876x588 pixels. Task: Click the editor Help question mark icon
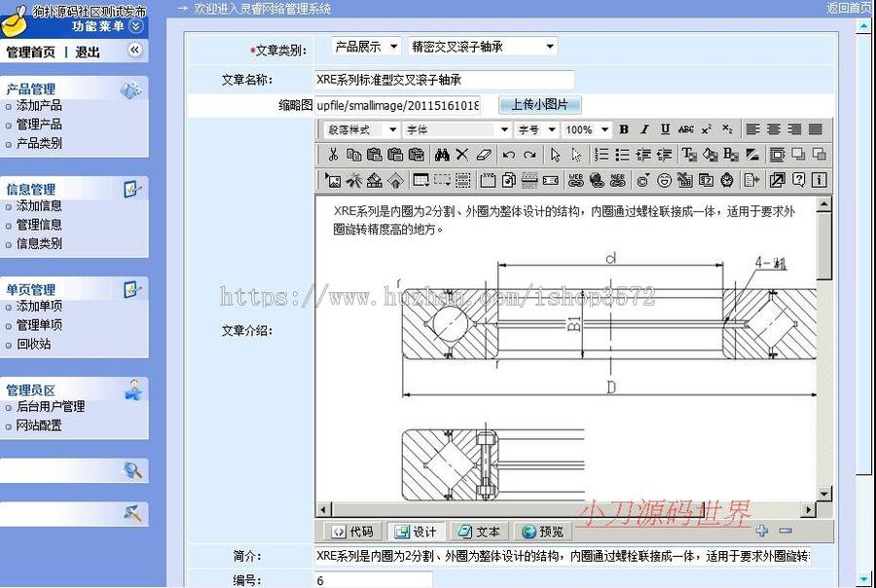799,180
